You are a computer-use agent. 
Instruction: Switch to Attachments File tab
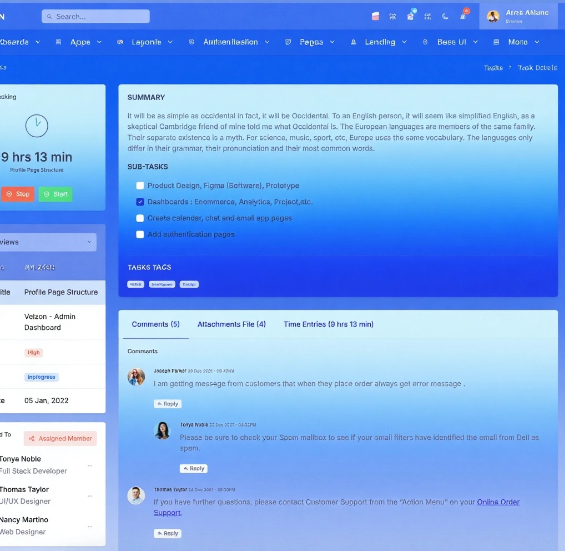(x=231, y=324)
